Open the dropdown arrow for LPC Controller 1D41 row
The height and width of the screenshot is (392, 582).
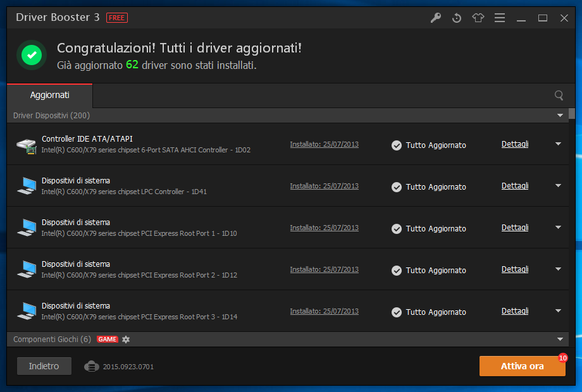[558, 185]
